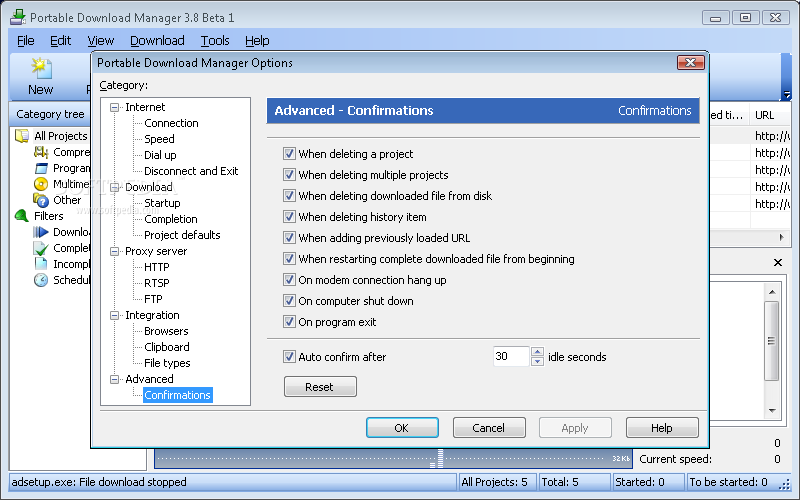Image resolution: width=800 pixels, height=500 pixels.
Task: Select Startup under Download
Action: tap(162, 203)
